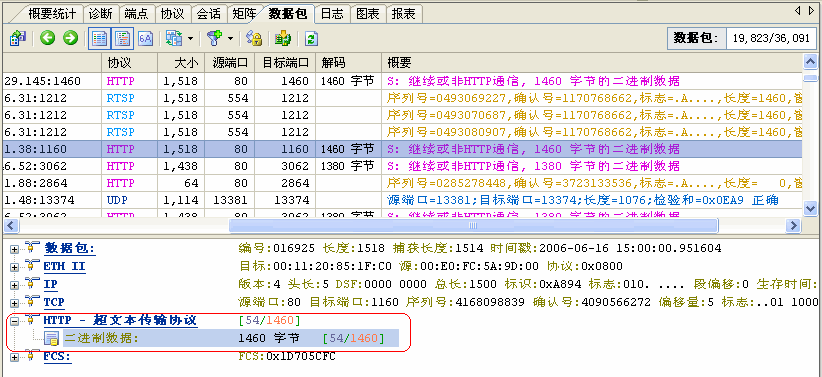Click the tab strip scroll-left arrow

tap(798, 10)
